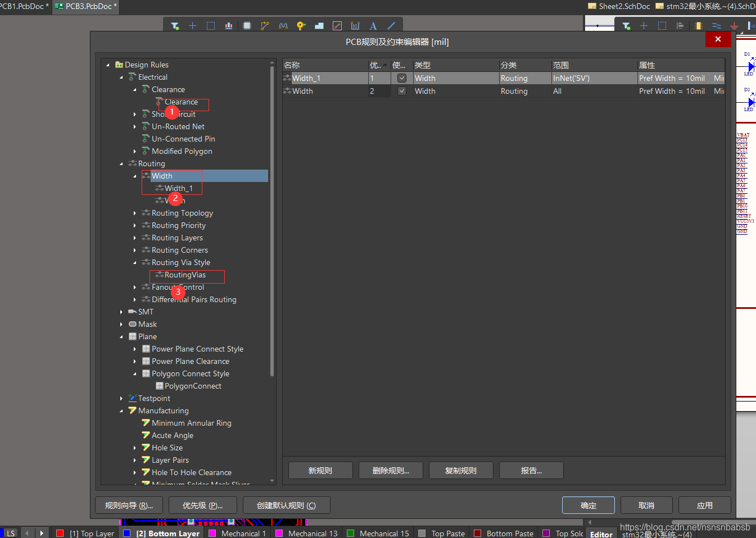Click the schematic toolbar selection filter icon

pos(626,26)
